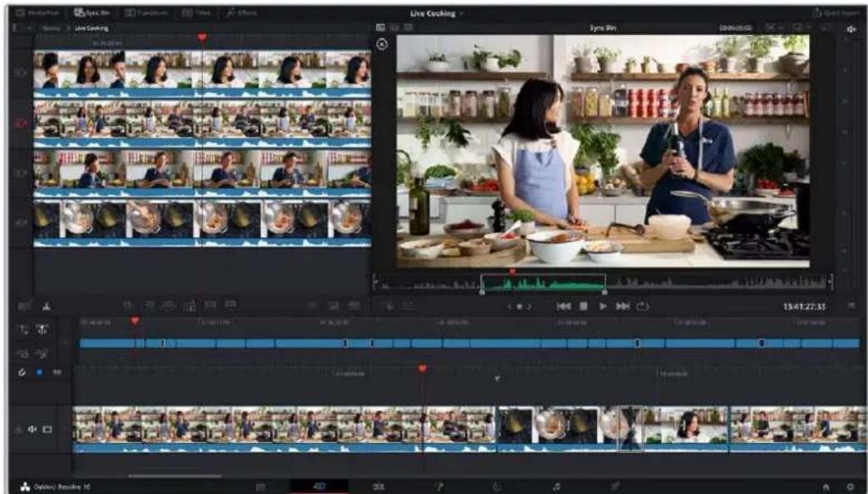Click the Source Overwrite edit icon
This screenshot has width=868, height=494.
pos(231,305)
